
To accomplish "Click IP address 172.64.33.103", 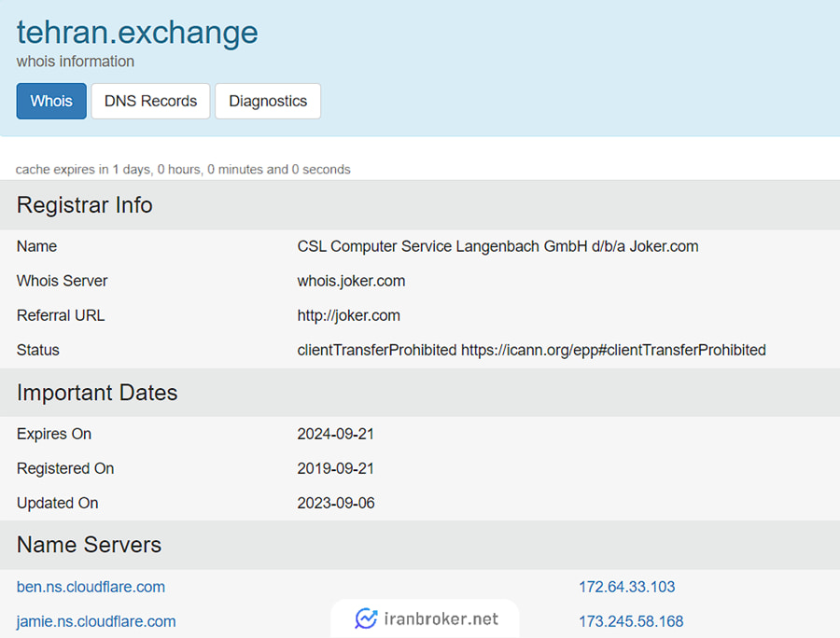I will click(x=627, y=587).
